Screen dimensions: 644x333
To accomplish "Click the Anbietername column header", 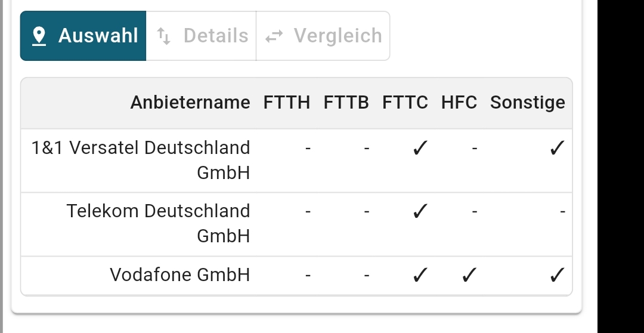I will pos(190,103).
